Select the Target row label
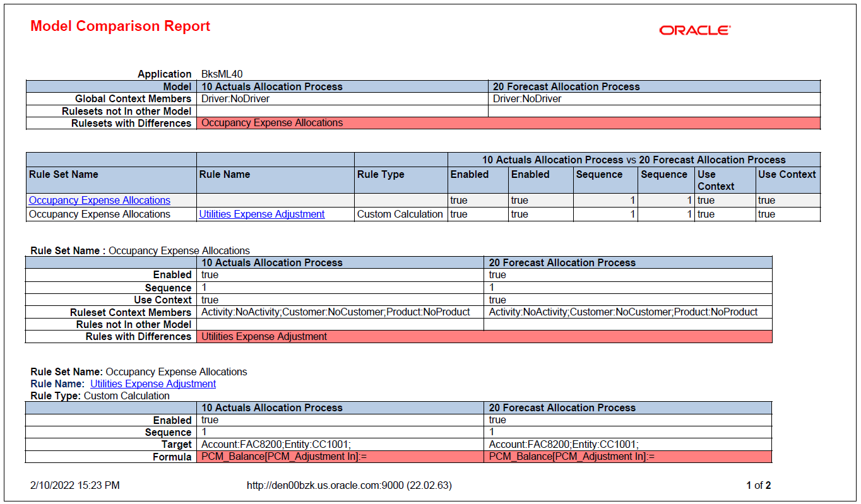The height and width of the screenshot is (504, 861). click(x=176, y=445)
